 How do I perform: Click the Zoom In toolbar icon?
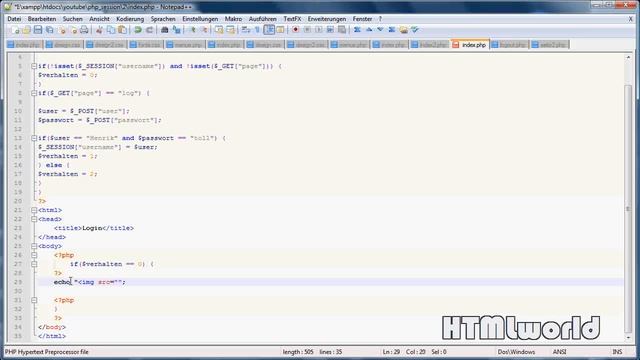(x=192, y=30)
